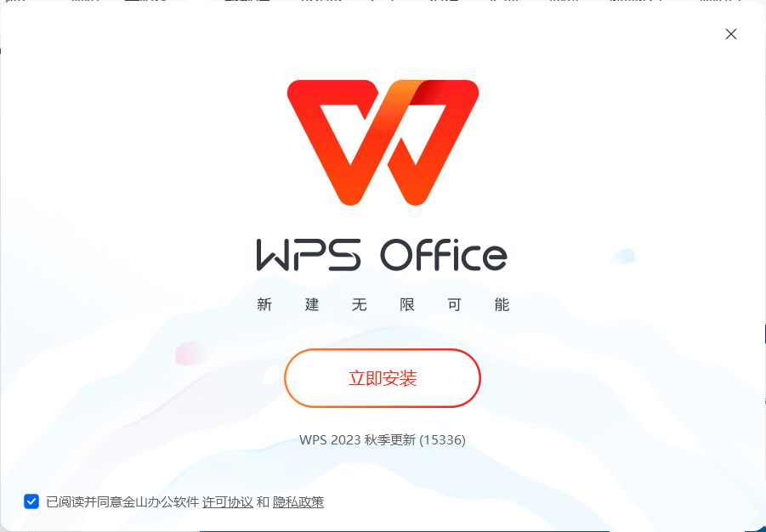Click the 新 slogan character

[264, 305]
